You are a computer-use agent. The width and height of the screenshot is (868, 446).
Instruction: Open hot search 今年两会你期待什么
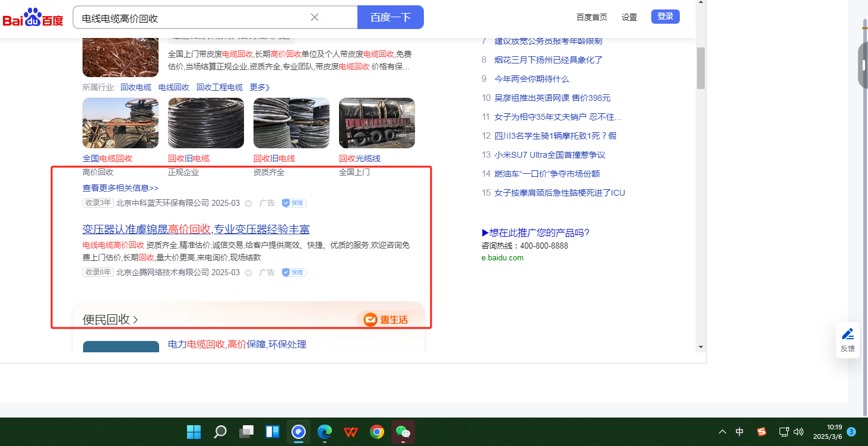click(x=532, y=79)
